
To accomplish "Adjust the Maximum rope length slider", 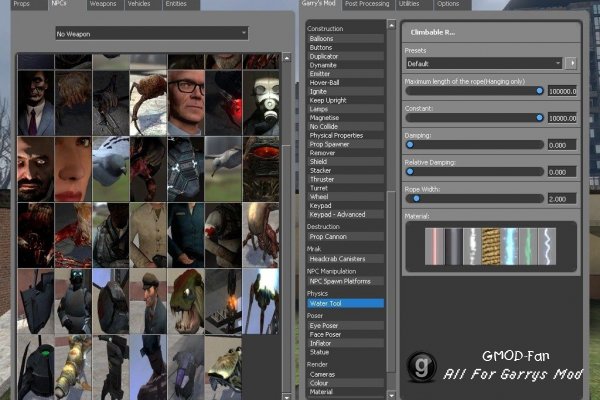I will click(x=474, y=91).
